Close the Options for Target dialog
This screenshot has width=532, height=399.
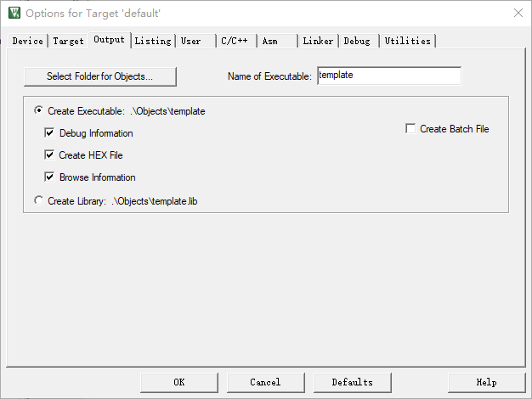[x=518, y=13]
